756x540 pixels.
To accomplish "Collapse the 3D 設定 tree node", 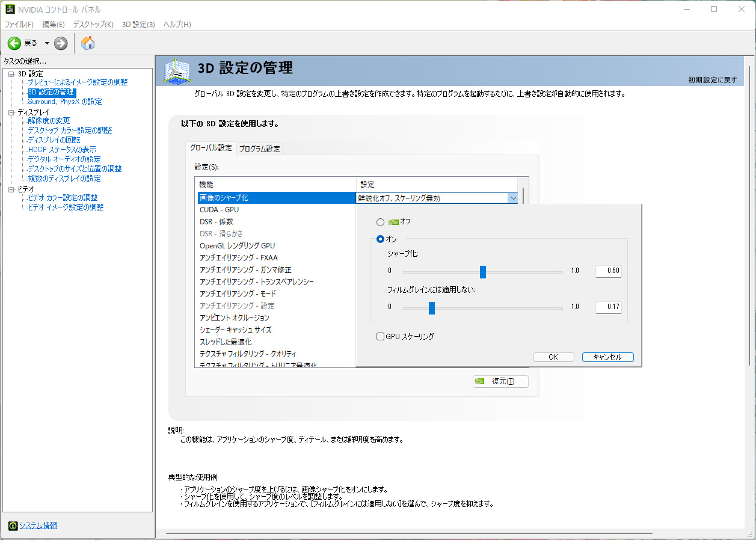I will tap(11, 74).
